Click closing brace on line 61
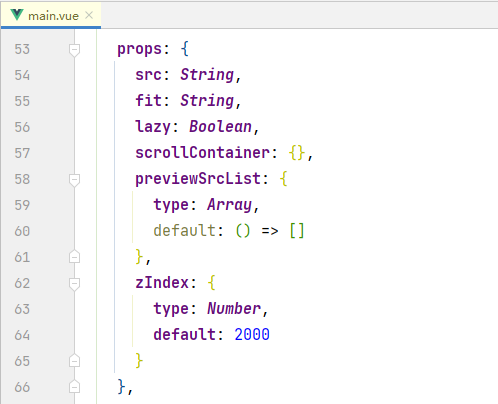This screenshot has width=498, height=404. [x=139, y=257]
